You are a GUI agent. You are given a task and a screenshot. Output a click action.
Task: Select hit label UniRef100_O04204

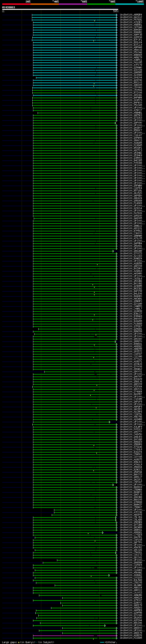click(x=131, y=77)
